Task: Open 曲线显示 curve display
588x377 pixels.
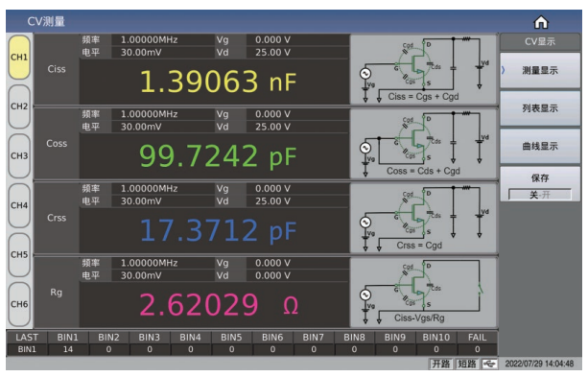Action: point(540,147)
